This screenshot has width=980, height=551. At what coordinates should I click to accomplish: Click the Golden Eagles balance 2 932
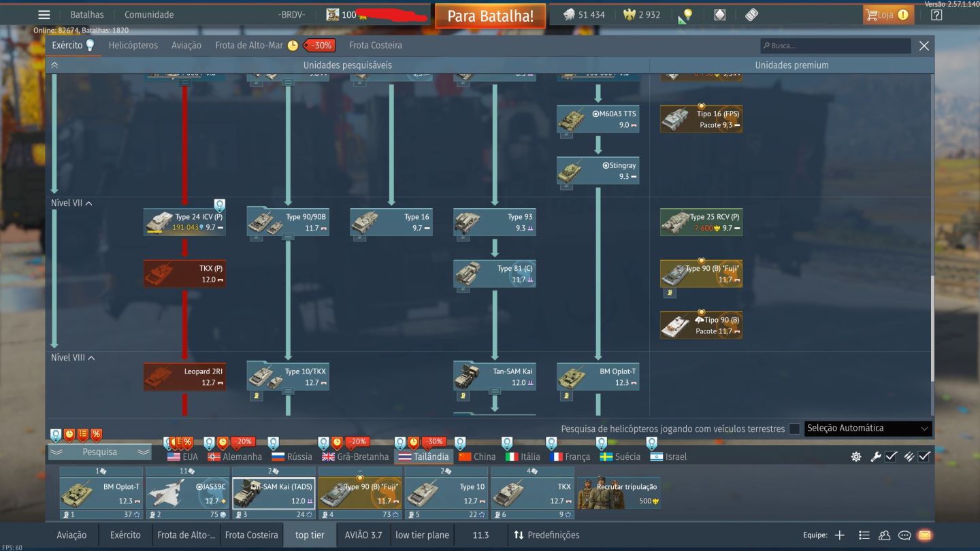642,15
